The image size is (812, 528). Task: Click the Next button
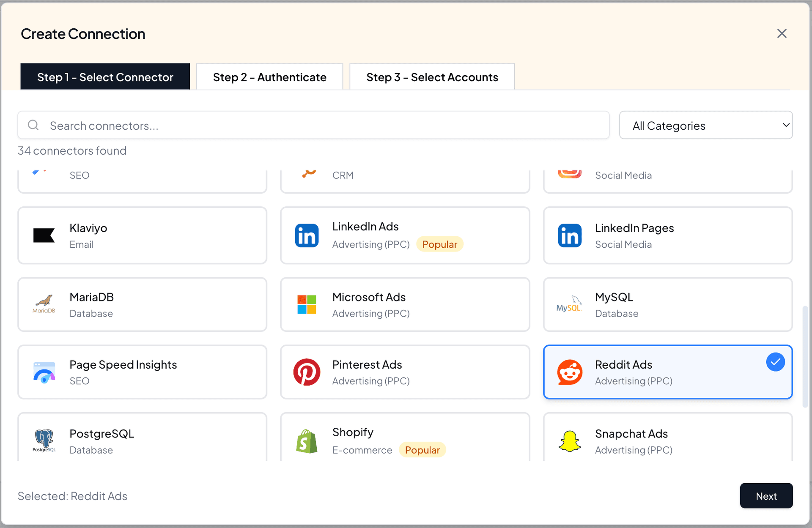[766, 495]
